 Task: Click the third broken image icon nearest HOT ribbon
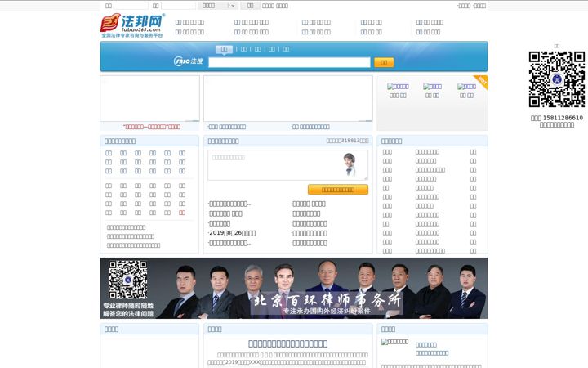pos(466,87)
